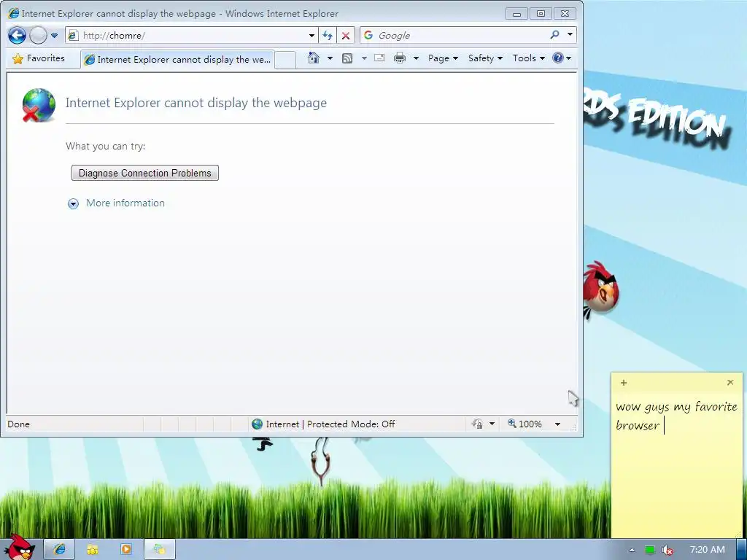Go to the Home page icon

point(314,58)
